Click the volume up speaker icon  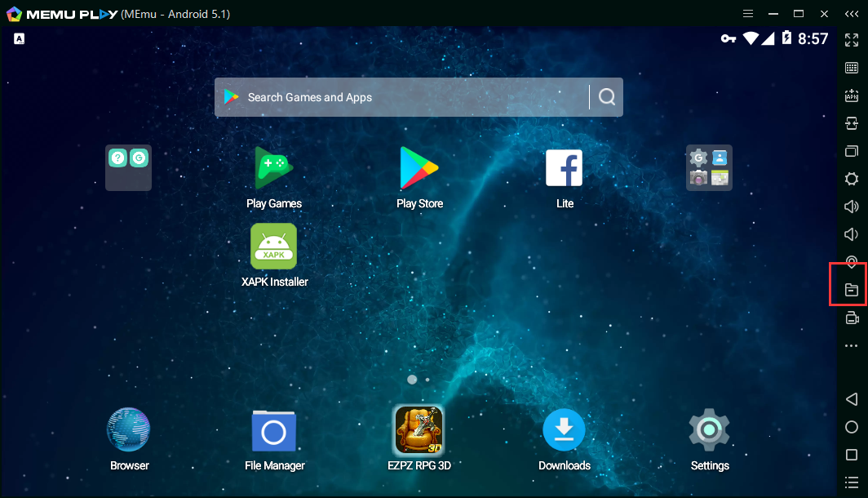click(x=851, y=207)
